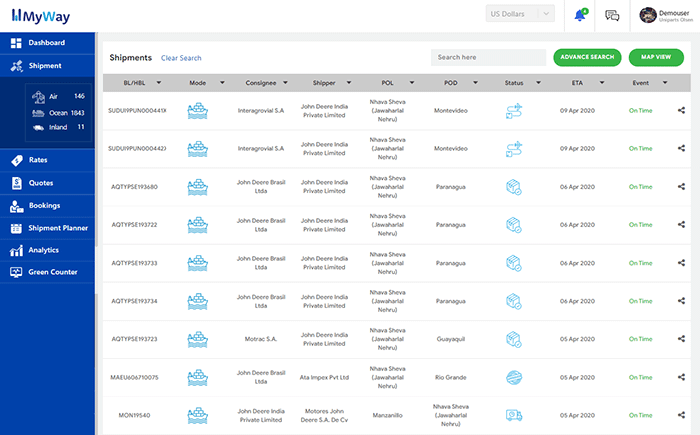This screenshot has width=700, height=435.
Task: Go to Quotes in sidebar
Action: pyautogui.click(x=47, y=183)
